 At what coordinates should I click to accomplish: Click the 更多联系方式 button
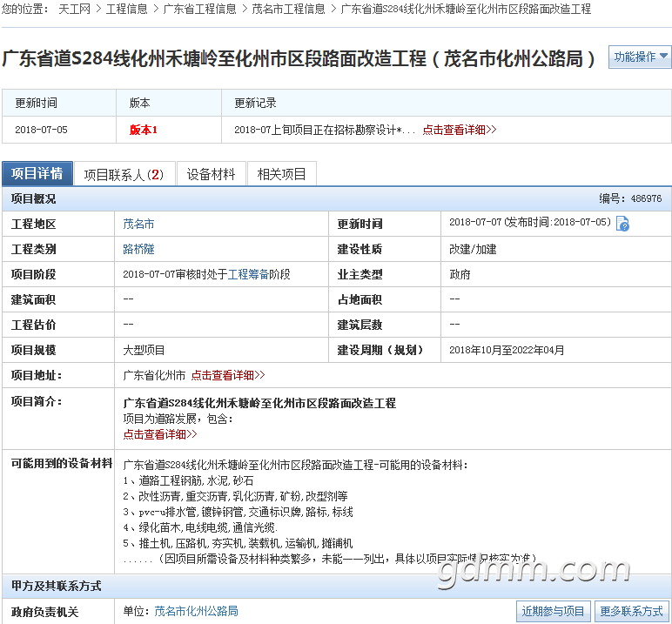[x=631, y=611]
